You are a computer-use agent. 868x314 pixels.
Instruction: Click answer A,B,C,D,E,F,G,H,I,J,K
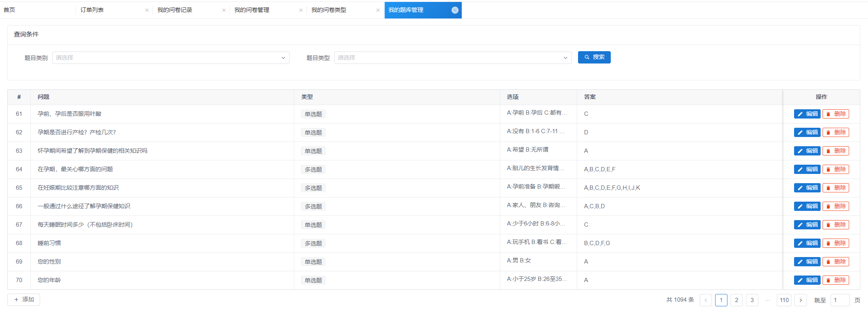(612, 188)
